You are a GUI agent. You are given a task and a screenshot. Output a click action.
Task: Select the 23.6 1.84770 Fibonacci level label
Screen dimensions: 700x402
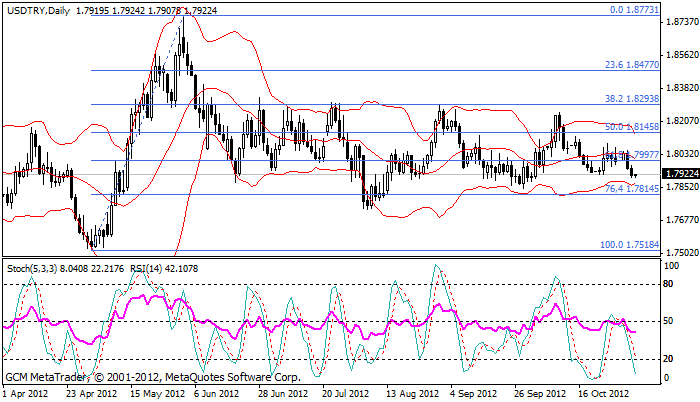click(x=632, y=65)
